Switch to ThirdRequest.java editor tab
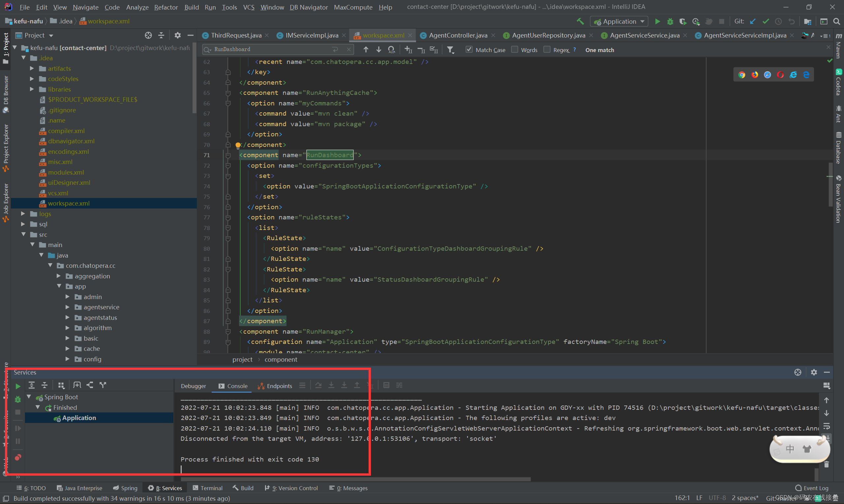The image size is (844, 504). tap(236, 35)
